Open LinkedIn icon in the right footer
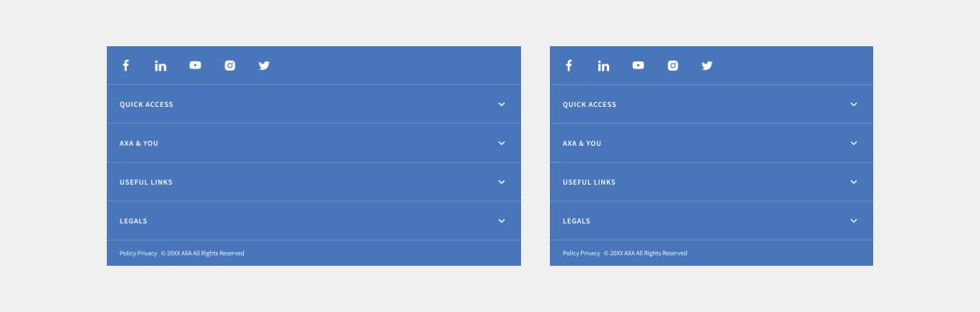This screenshot has width=980, height=312. 603,66
